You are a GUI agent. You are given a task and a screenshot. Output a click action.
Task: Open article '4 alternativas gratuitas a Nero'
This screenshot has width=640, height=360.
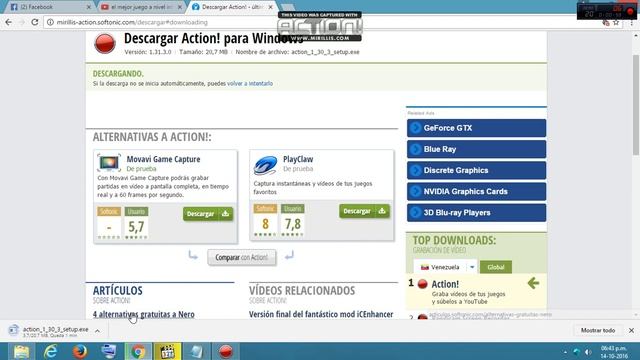[x=144, y=314]
